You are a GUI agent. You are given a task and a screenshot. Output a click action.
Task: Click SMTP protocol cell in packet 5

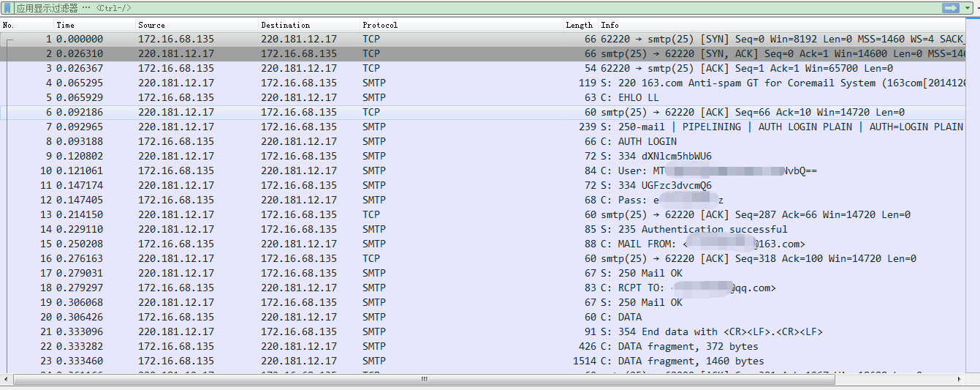(374, 97)
